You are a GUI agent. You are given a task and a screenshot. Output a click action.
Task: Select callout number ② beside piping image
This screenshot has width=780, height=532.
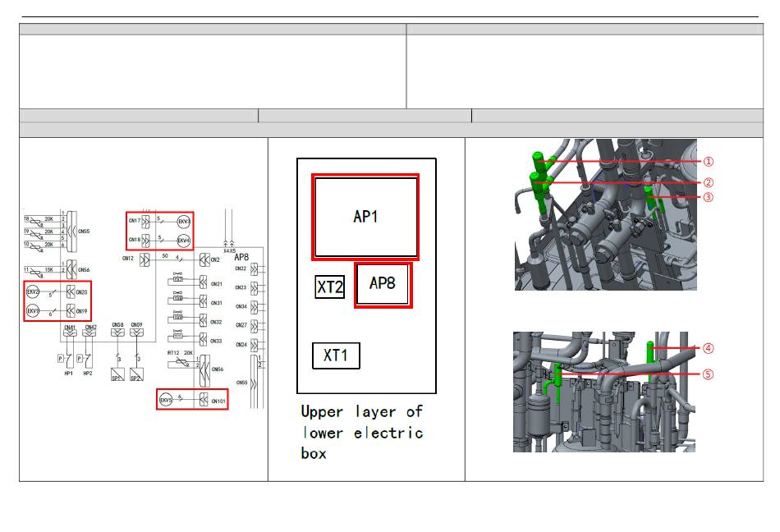pos(709,183)
